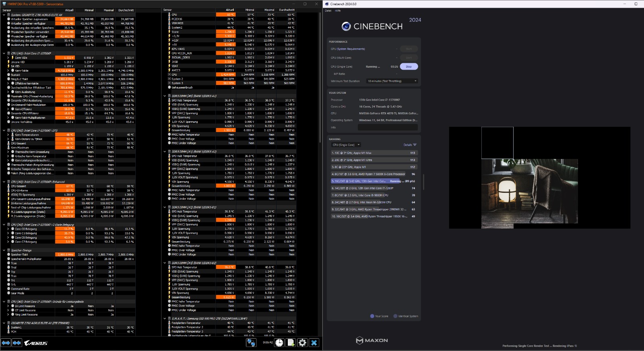Click the Minimal column header in left sensor pane
This screenshot has height=351, width=644.
89,10
